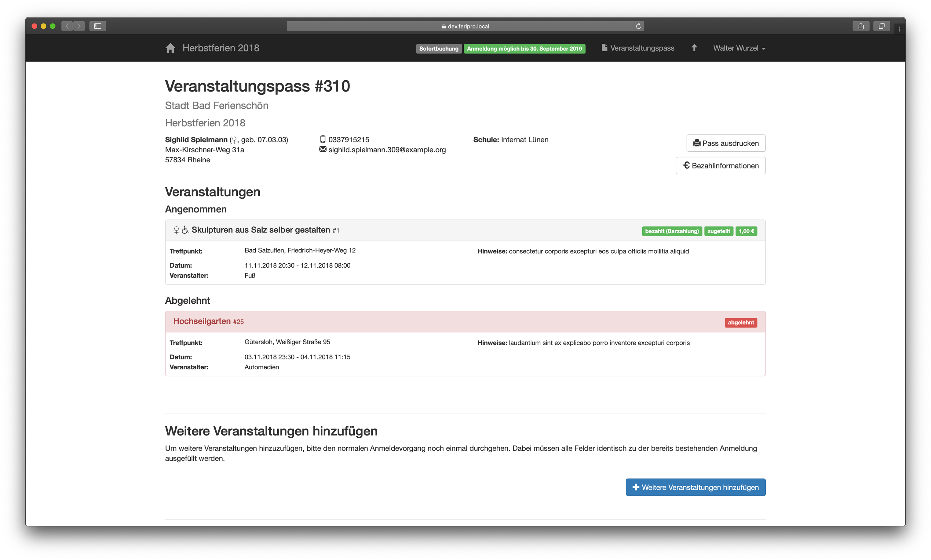Click Skulpturen aus Salz selber gestalten title

point(261,230)
